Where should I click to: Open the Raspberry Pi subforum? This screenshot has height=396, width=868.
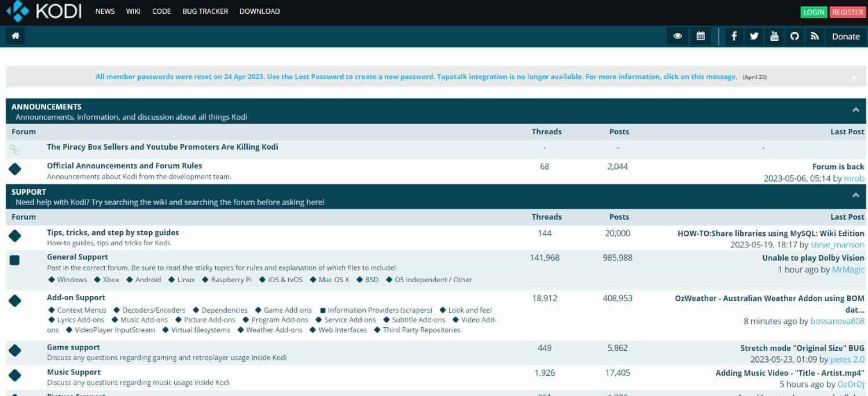click(231, 279)
